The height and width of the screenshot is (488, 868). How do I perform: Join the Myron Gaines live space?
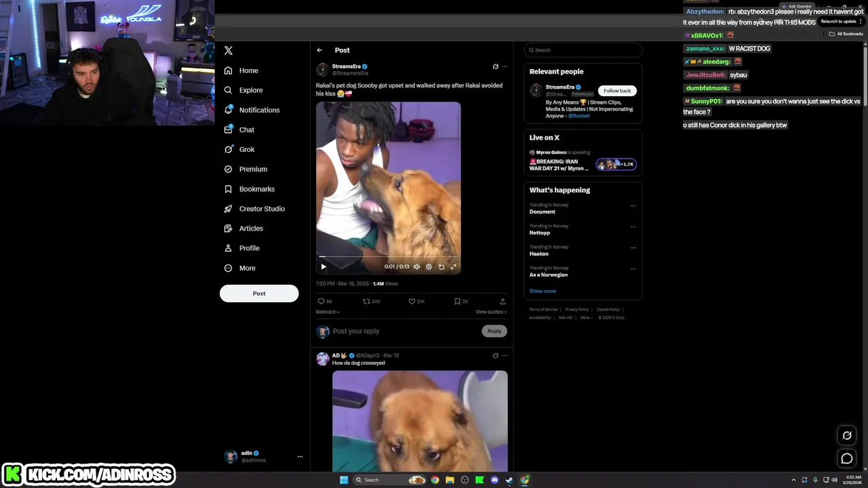click(x=559, y=165)
